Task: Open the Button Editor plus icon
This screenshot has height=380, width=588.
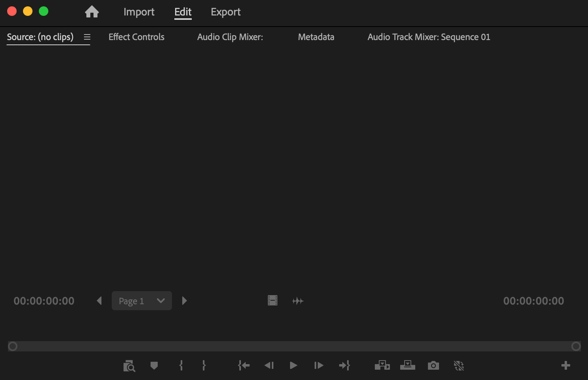Action: click(x=565, y=365)
